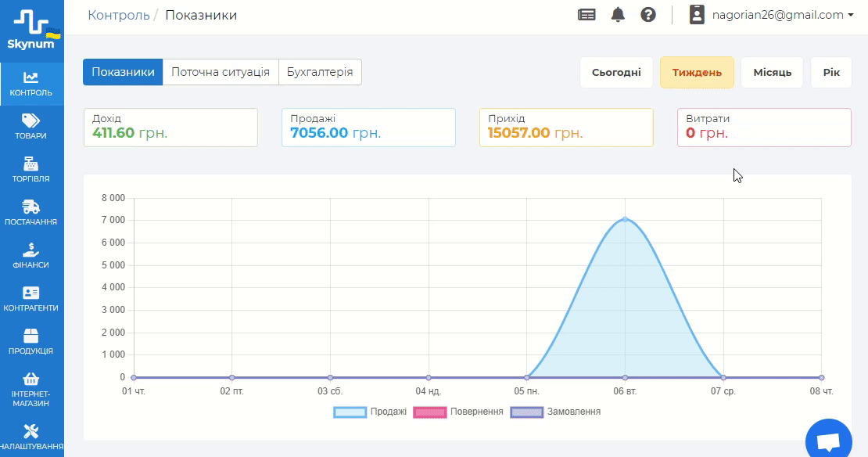Image resolution: width=868 pixels, height=457 pixels.
Task: Click the notifications bell icon
Action: (x=618, y=15)
